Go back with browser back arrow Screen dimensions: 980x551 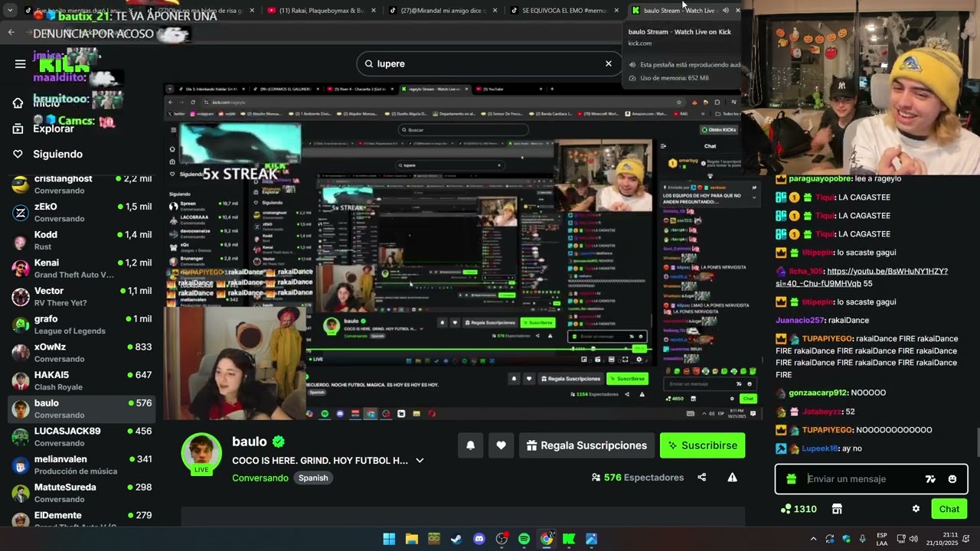pos(11,32)
